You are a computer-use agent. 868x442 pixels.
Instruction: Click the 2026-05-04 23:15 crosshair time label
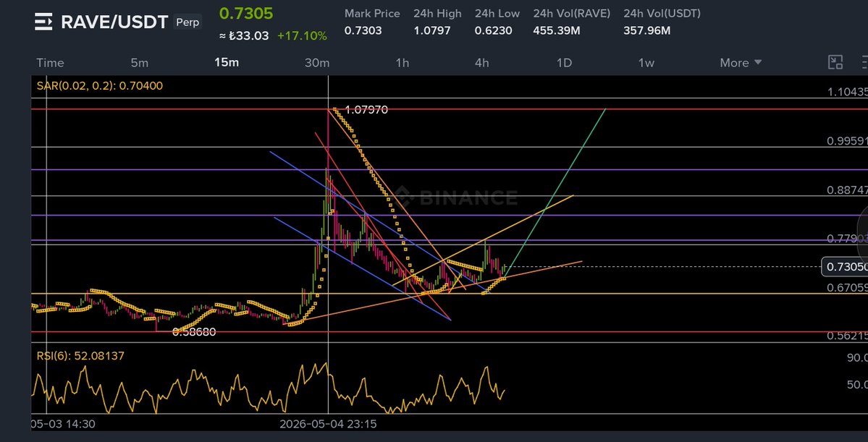pos(328,425)
